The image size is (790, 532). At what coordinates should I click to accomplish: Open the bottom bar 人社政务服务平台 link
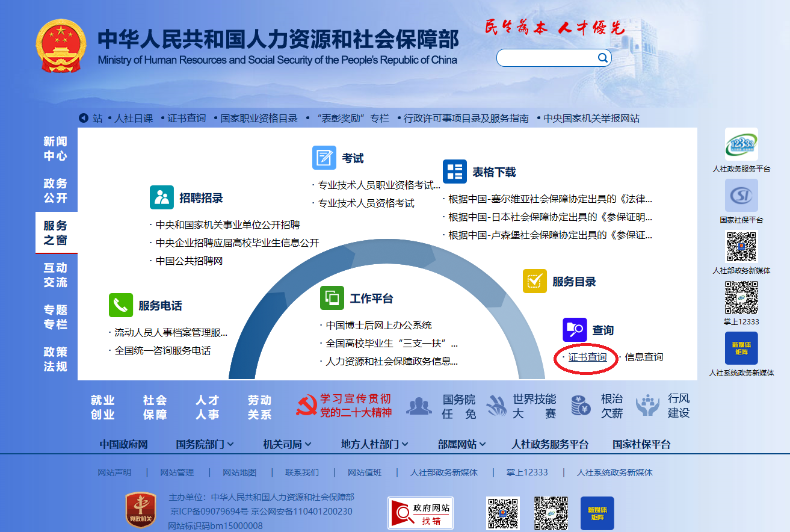[550, 445]
